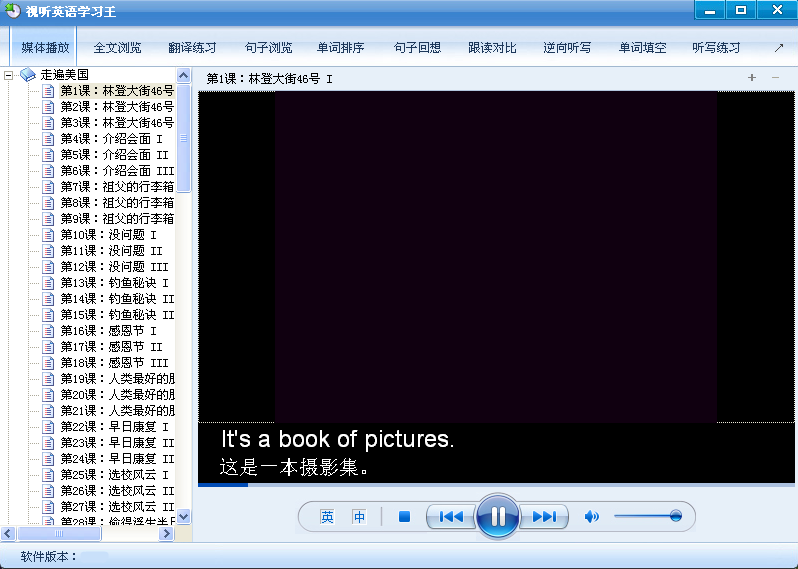Select lesson 第2课：林登大街46号

117,107
